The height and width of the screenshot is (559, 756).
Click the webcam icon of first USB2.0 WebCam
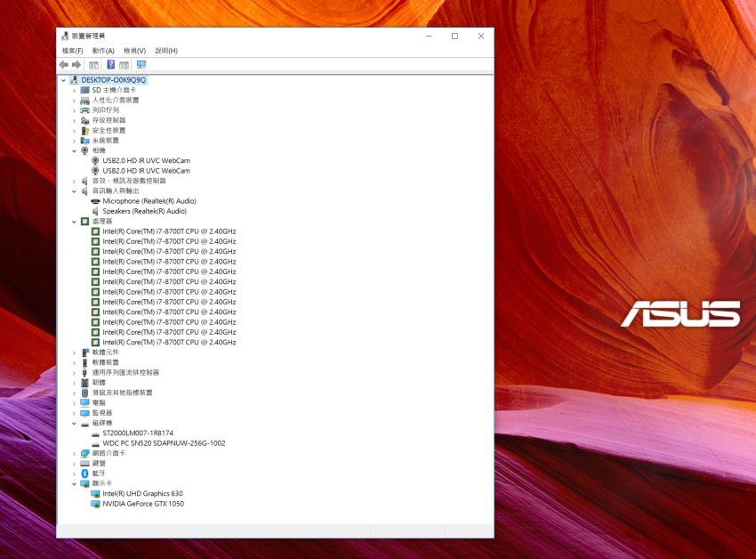click(x=95, y=160)
